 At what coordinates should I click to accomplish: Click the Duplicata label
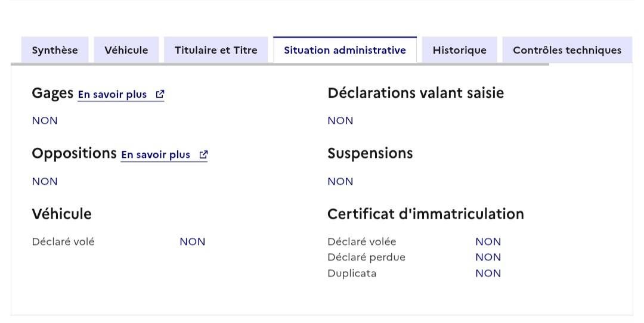tap(352, 274)
